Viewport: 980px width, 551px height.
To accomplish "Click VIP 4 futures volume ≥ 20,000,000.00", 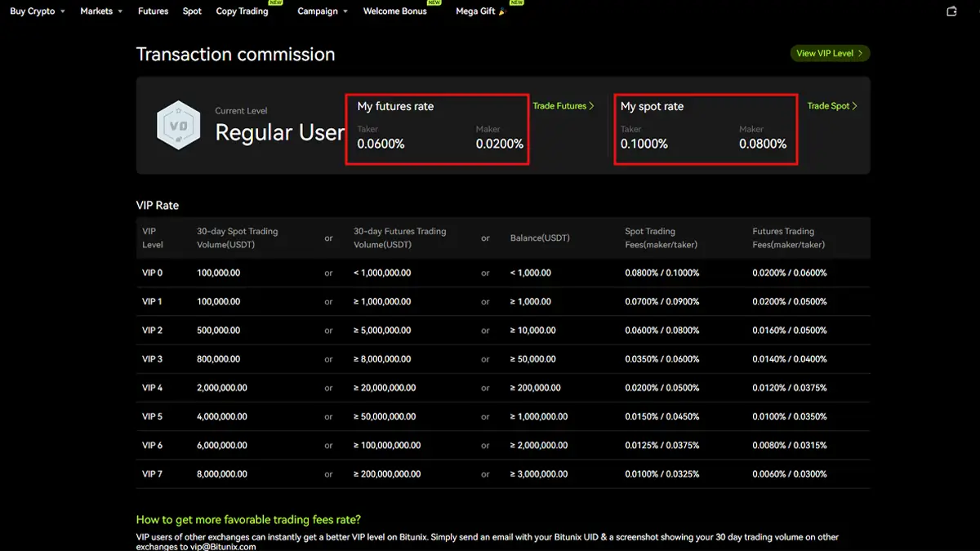I will tap(385, 388).
